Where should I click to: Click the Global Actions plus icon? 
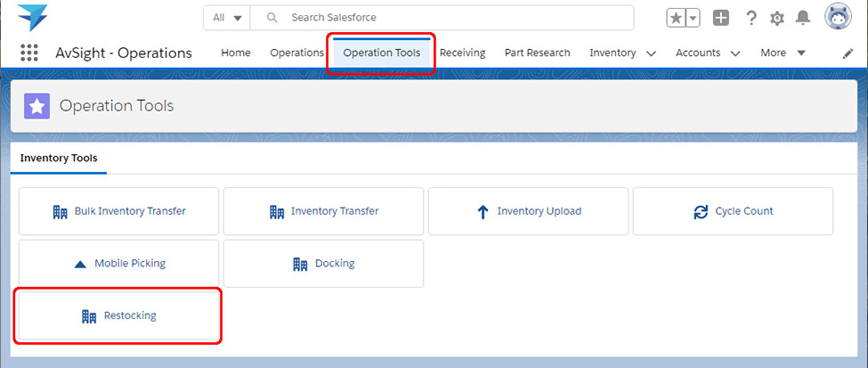[721, 18]
